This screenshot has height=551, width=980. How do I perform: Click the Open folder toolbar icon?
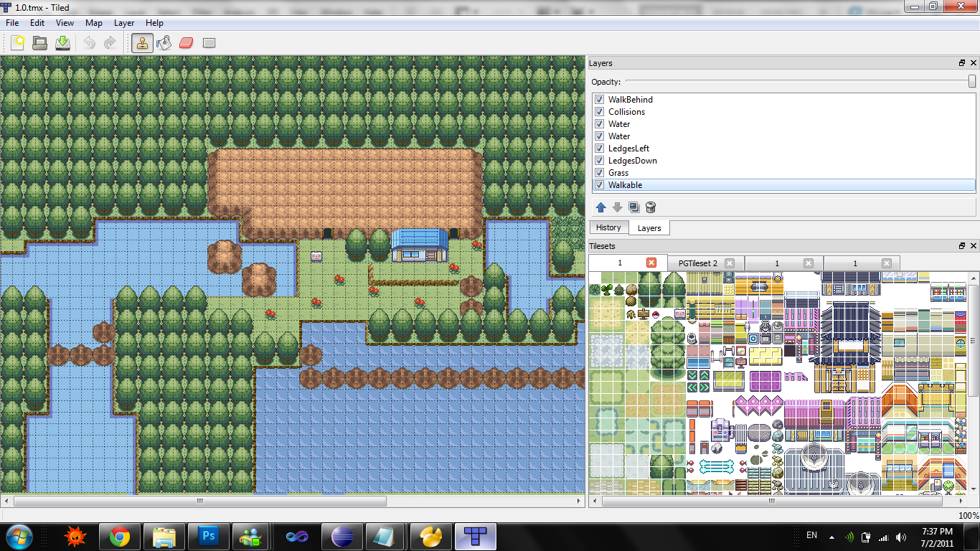[x=40, y=43]
